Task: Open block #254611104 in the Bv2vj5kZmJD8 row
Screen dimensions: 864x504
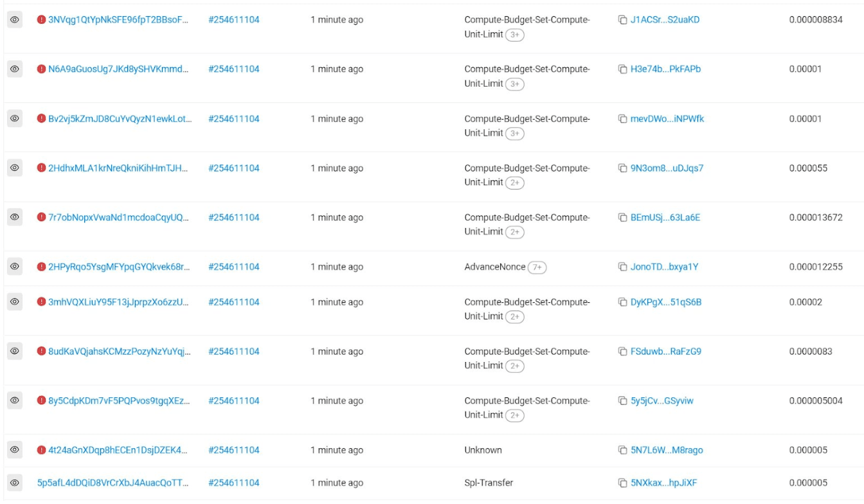Action: pyautogui.click(x=234, y=119)
